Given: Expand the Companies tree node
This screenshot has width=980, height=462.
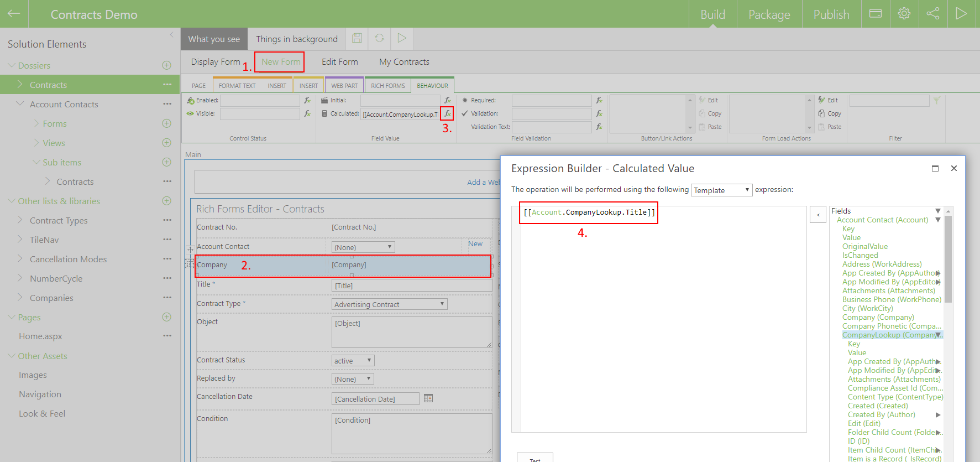Looking at the screenshot, I should tap(20, 298).
